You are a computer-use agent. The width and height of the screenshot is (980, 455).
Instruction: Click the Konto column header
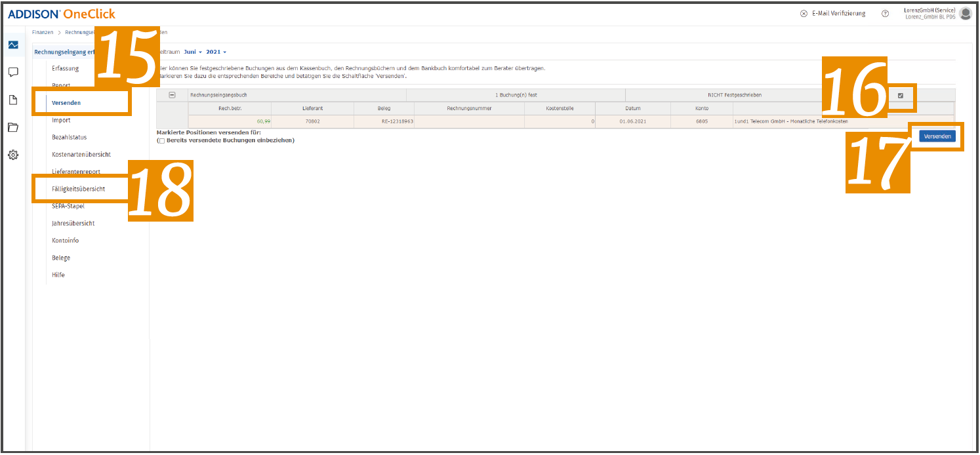click(702, 108)
